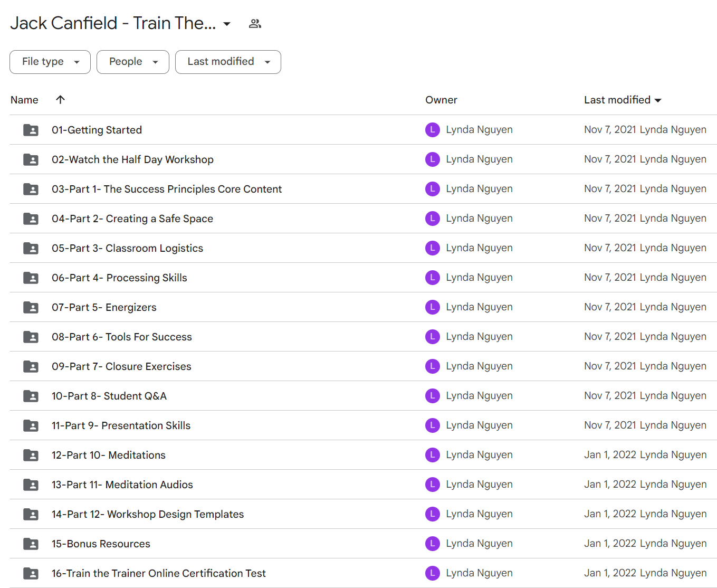
Task: Click the folder icon for 12-Part 10- Meditations
Action: [31, 455]
